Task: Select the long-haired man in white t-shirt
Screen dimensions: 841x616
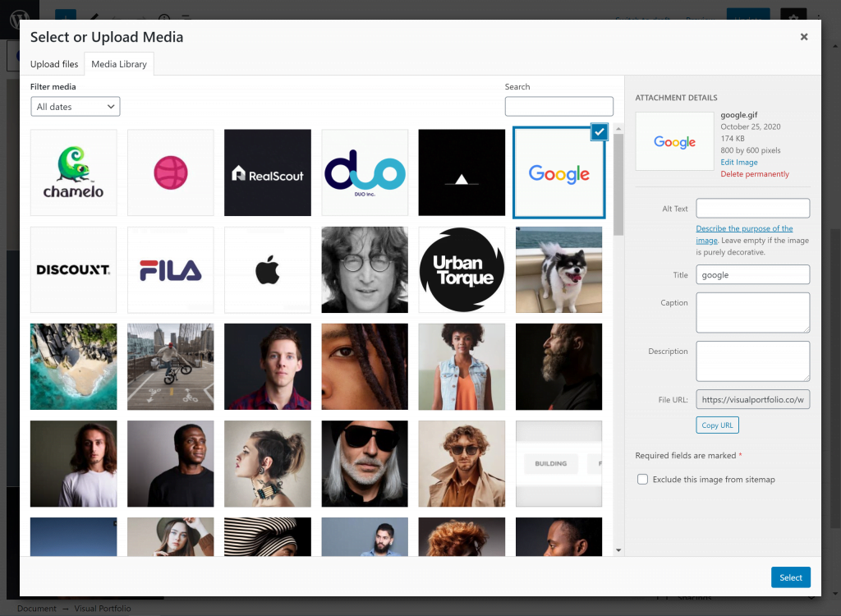Action: [73, 464]
